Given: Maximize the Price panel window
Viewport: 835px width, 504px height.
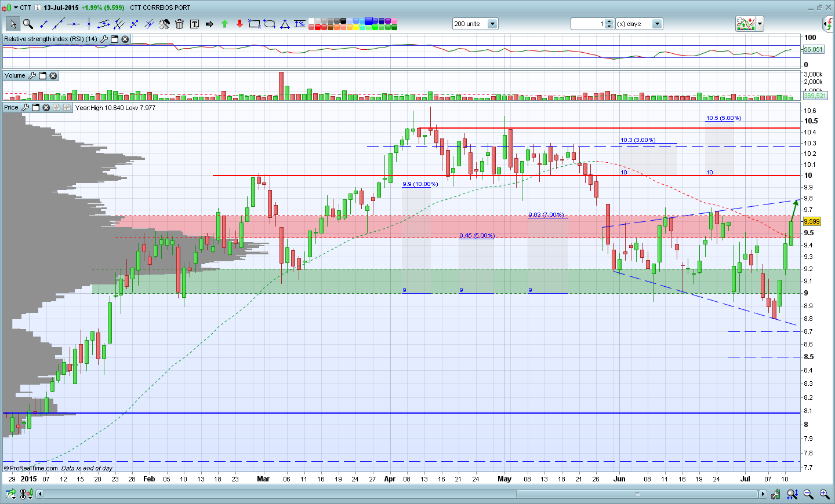Looking at the screenshot, I should (36, 107).
